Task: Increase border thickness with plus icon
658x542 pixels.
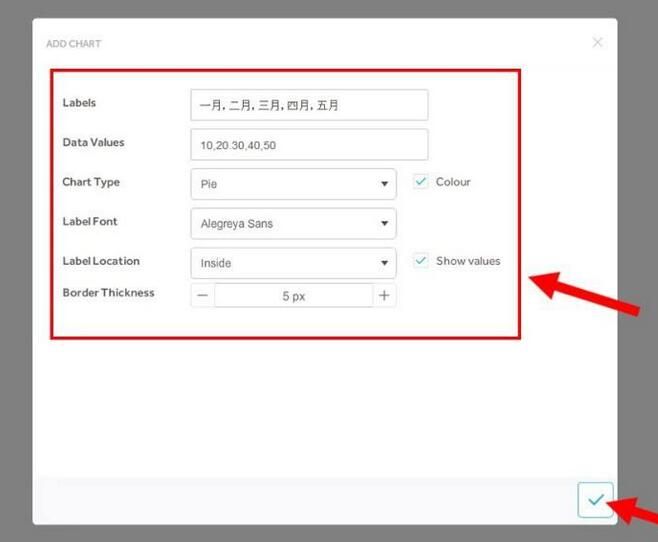Action: tap(384, 296)
